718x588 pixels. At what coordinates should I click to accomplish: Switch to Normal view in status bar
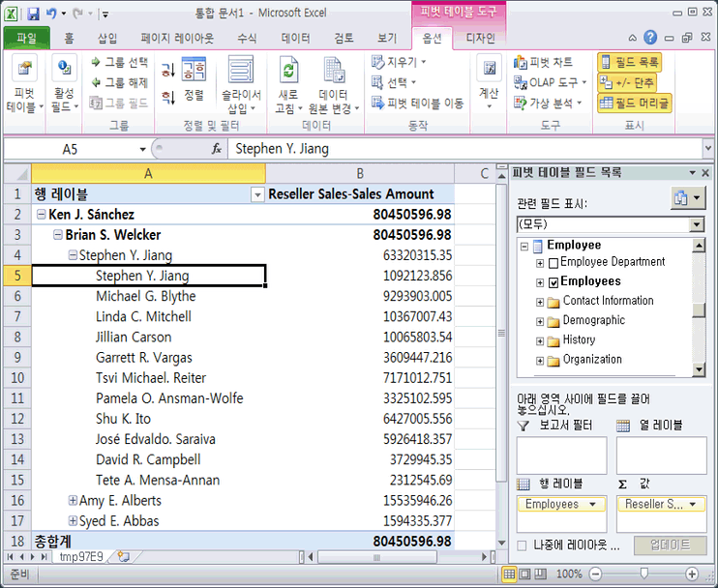(x=509, y=573)
